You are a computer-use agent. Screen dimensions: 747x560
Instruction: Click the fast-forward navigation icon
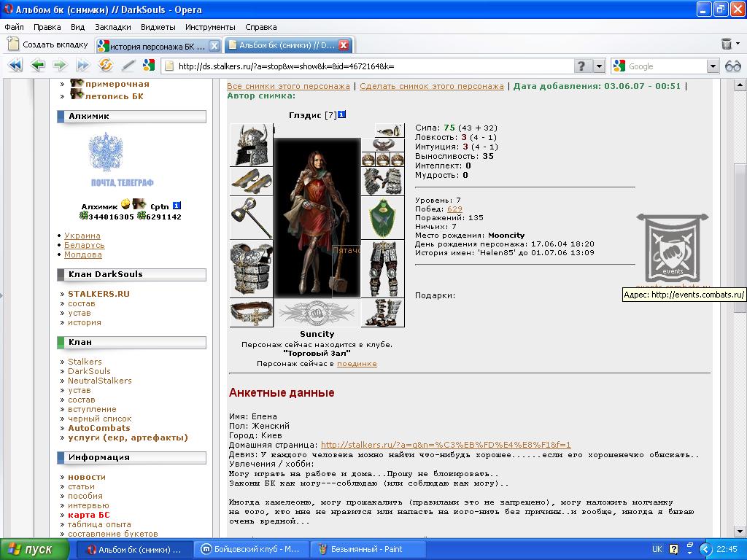tap(82, 65)
